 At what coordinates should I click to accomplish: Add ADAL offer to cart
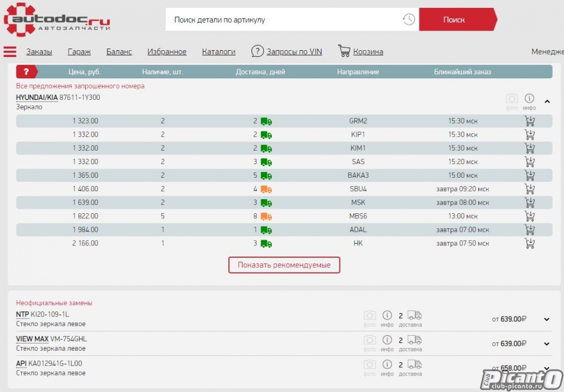[530, 230]
